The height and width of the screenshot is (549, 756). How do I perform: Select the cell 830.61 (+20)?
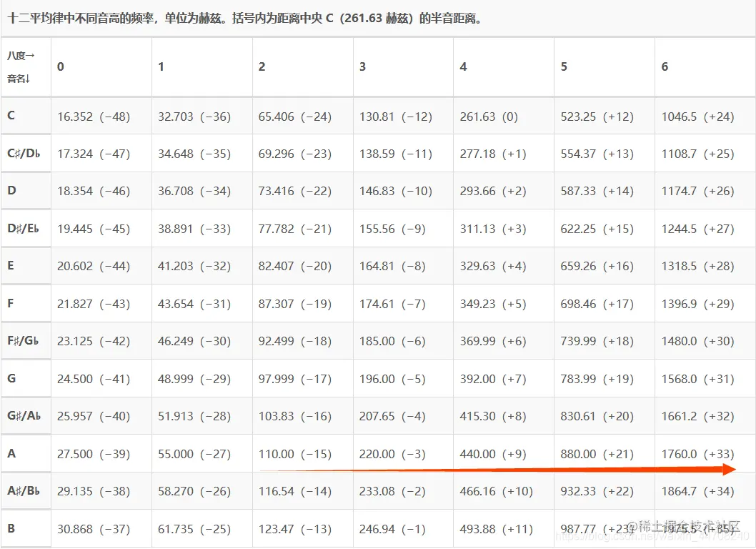coord(604,415)
